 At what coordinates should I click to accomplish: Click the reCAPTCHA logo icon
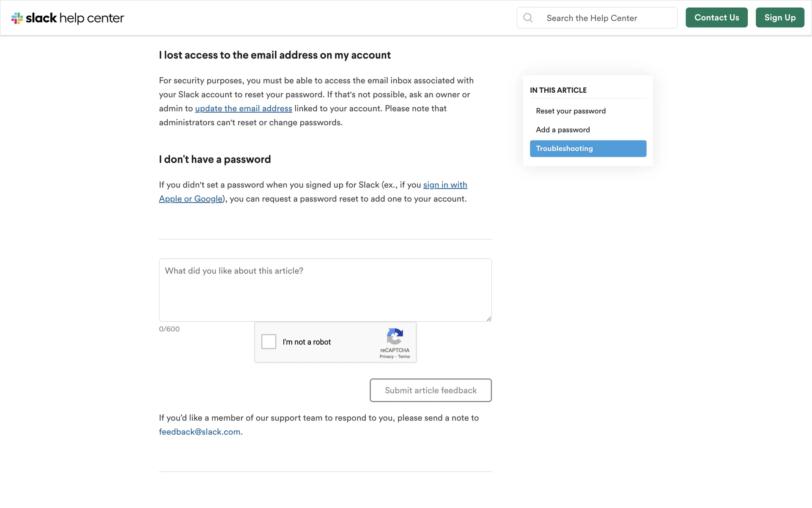(395, 336)
